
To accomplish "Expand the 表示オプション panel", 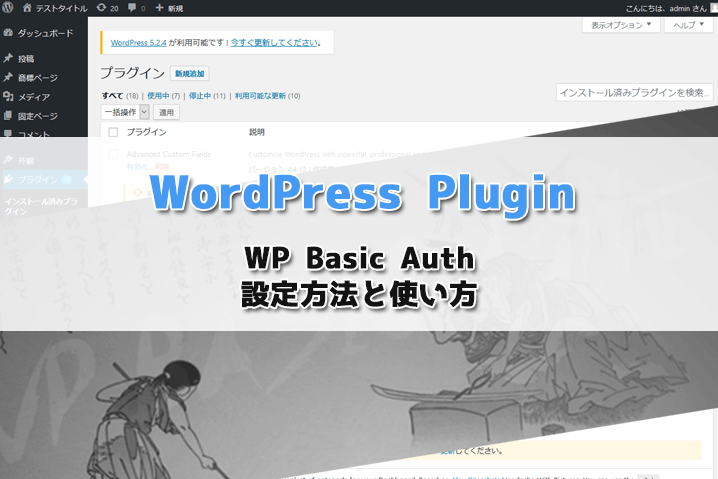I will coord(621,25).
